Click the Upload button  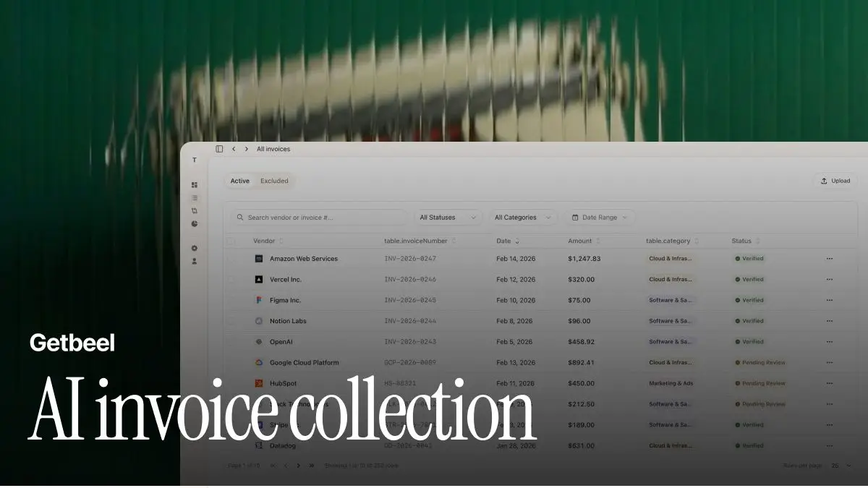835,181
